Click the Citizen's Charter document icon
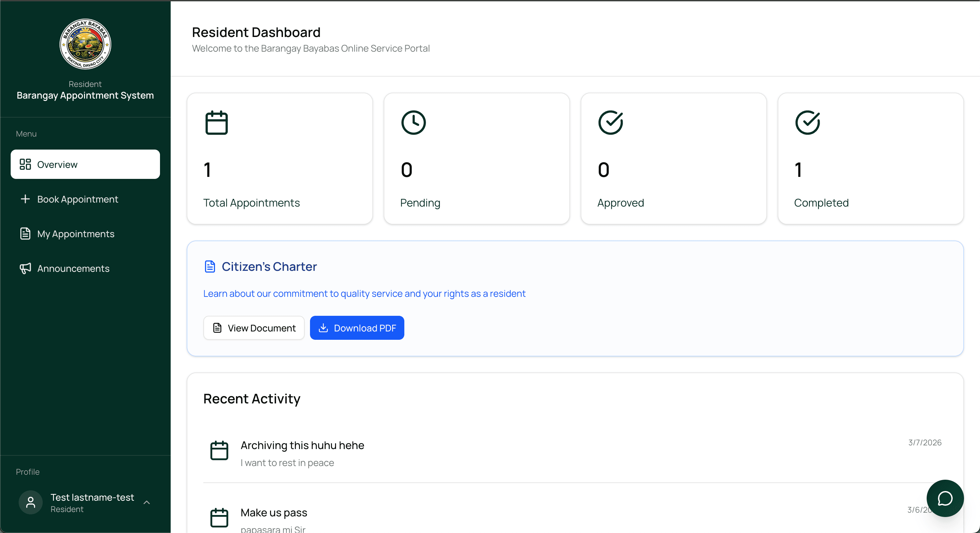The image size is (980, 533). [x=210, y=266]
